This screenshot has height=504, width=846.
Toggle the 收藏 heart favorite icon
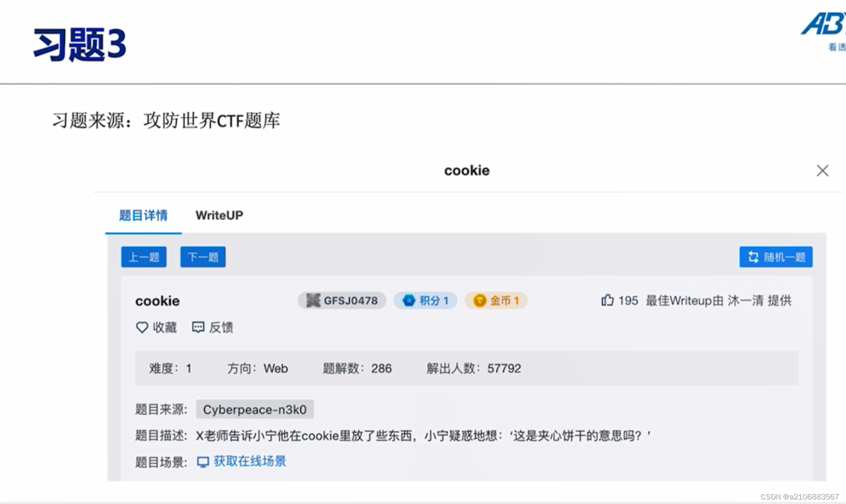tap(142, 327)
